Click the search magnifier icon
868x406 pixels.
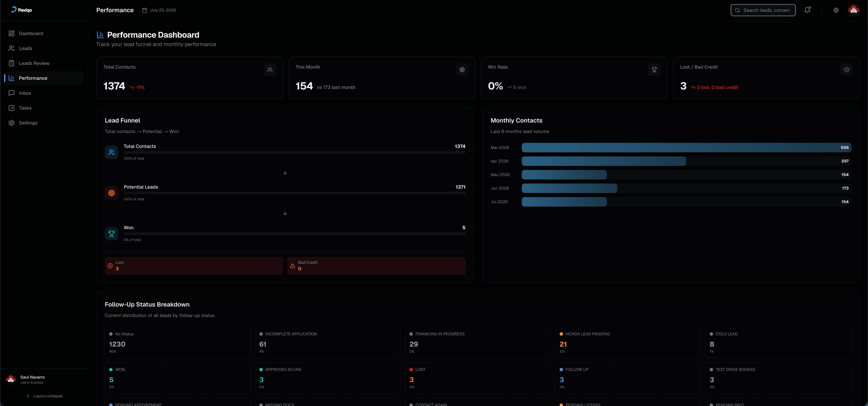[738, 10]
